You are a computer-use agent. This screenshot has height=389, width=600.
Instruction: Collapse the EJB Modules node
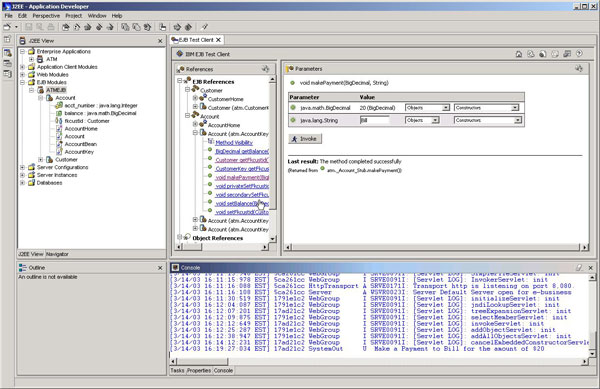(x=22, y=82)
